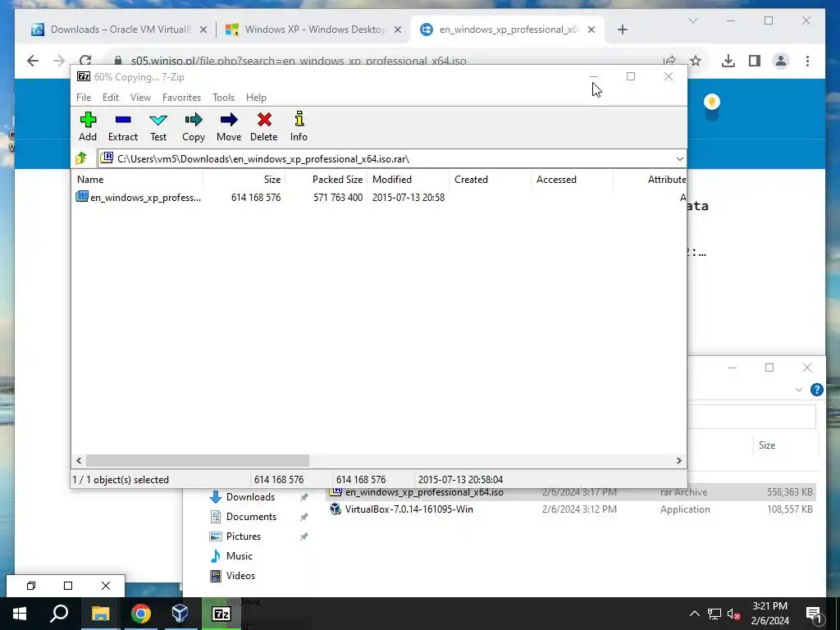
Task: Open the Favorites menu
Action: [x=181, y=97]
